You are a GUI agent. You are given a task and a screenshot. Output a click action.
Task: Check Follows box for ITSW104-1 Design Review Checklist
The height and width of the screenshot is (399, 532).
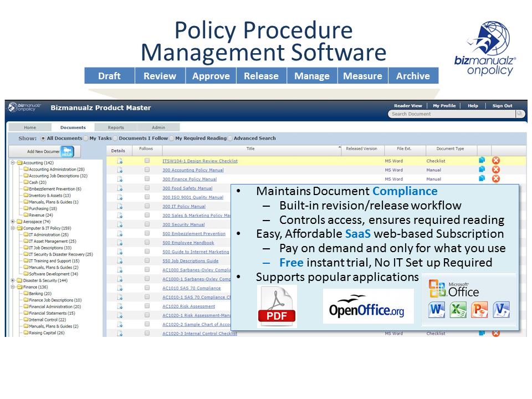(x=147, y=161)
